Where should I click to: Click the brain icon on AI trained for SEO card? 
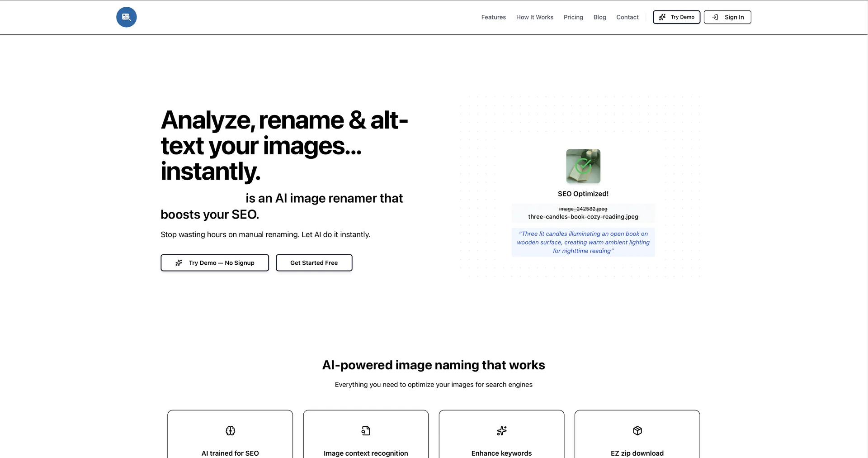click(230, 431)
